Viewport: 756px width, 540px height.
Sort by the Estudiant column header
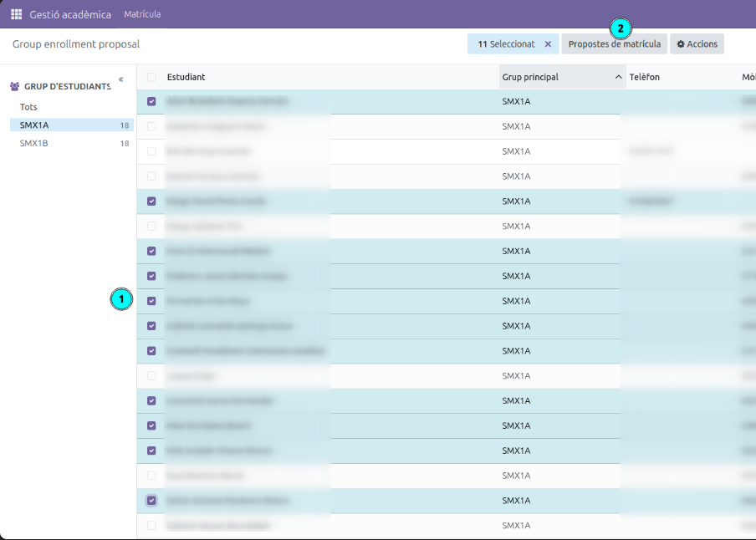pyautogui.click(x=186, y=77)
